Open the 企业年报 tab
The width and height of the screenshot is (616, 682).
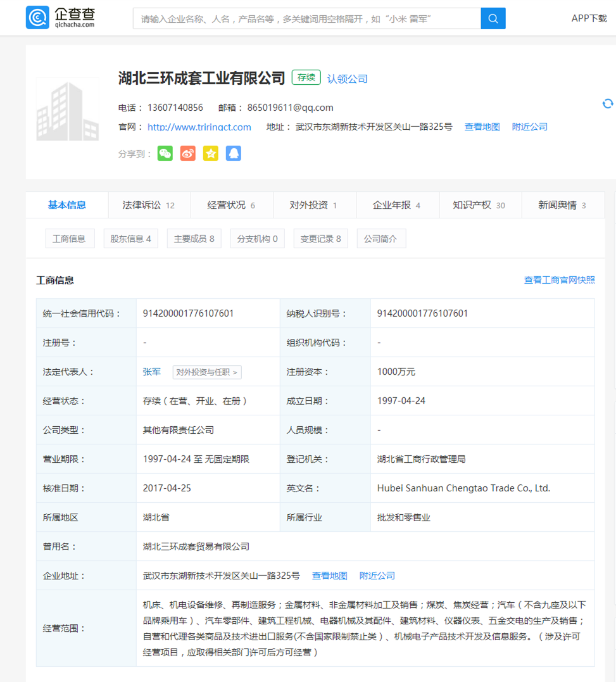[x=398, y=205]
